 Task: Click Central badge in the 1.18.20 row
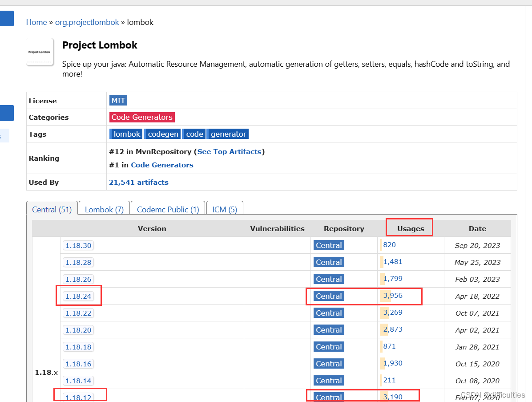(329, 330)
